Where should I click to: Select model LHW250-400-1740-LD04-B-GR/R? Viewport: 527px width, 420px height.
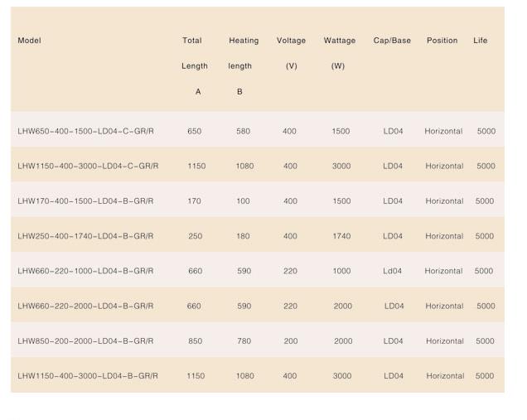pos(85,236)
